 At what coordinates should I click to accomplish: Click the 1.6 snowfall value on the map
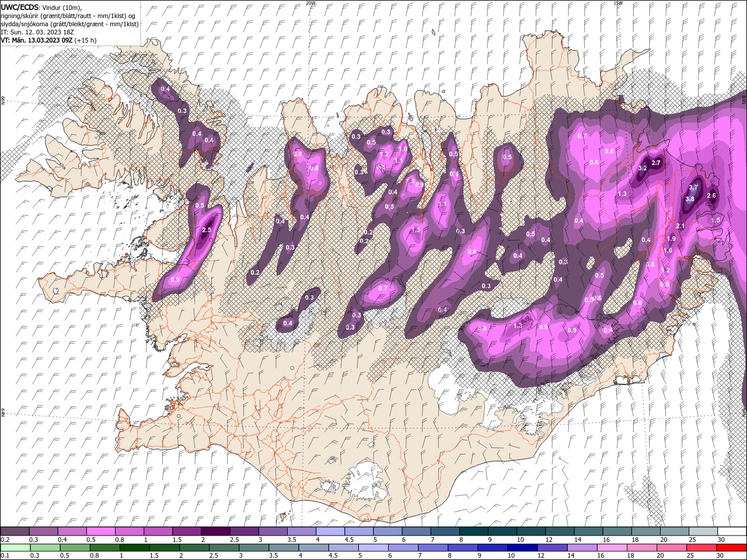click(x=668, y=250)
